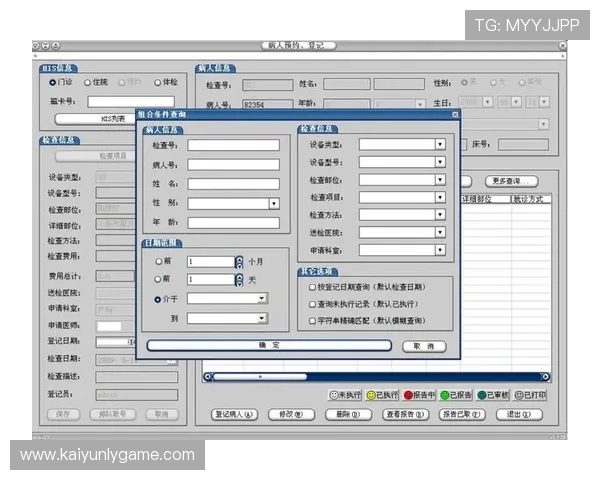Click the right scrollbar arrow of results table
Image resolution: width=600 pixels, height=480 pixels.
(546, 377)
